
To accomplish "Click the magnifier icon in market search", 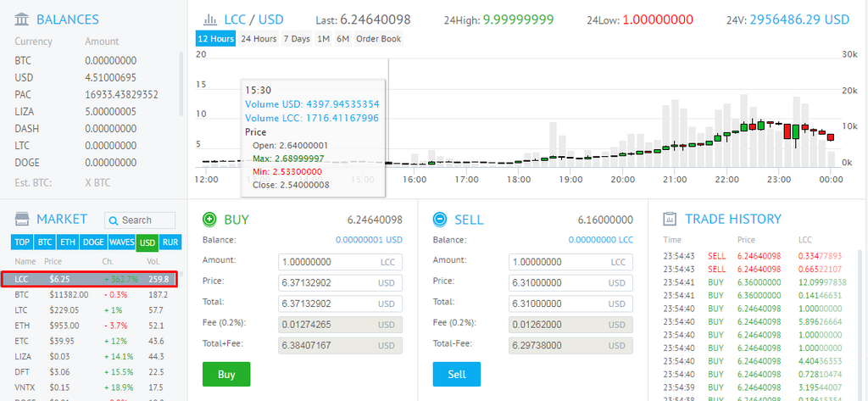I will click(x=114, y=220).
